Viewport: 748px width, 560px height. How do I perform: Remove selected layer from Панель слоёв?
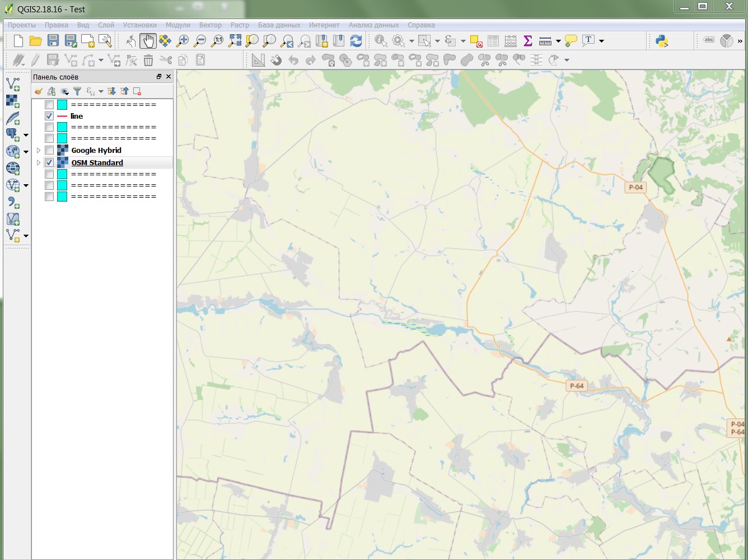coord(137,91)
